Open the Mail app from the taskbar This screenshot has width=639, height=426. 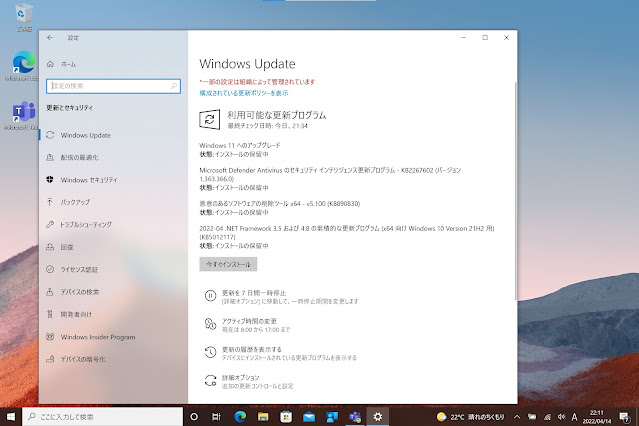tap(309, 417)
